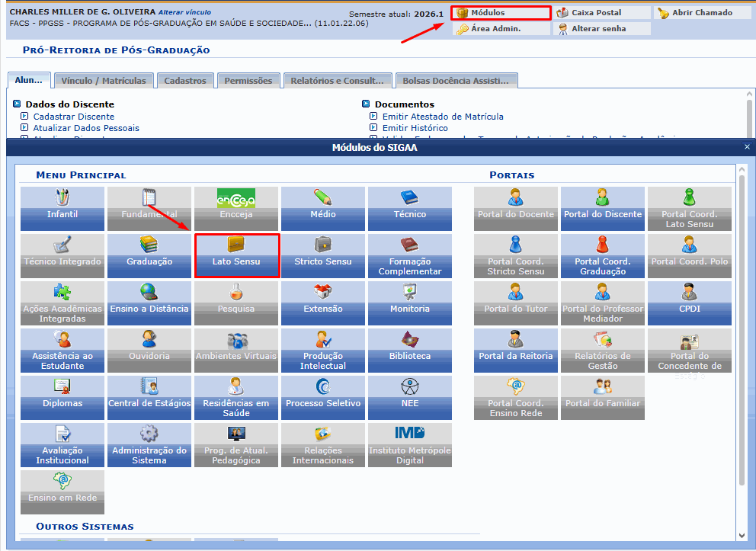Viewport: 756px width, 551px height.
Task: Open the Médio module
Action: [x=322, y=209]
